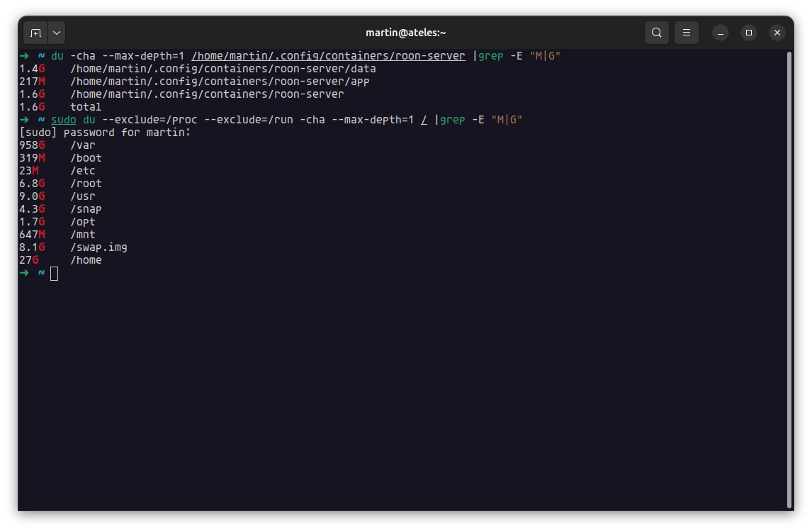Viewport: 812px width, 531px height.
Task: Open the hamburger main menu
Action: point(686,33)
